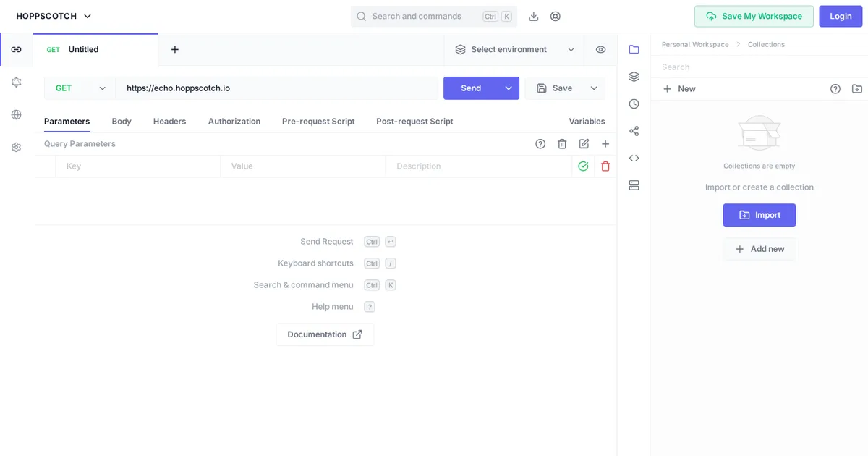Clear all query parameters with trash icon
This screenshot has width=868, height=456.
tap(562, 143)
